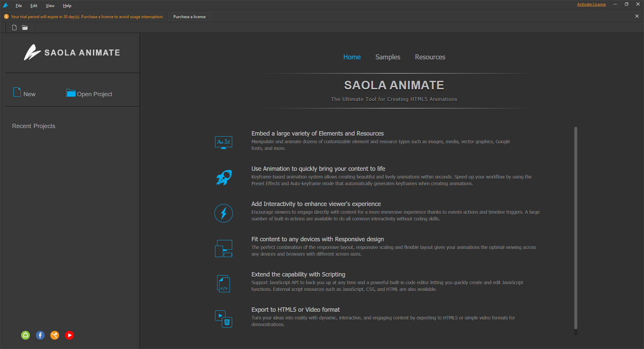This screenshot has height=349, width=644.
Task: Click the Elements and Resources feature icon
Action: [223, 143]
